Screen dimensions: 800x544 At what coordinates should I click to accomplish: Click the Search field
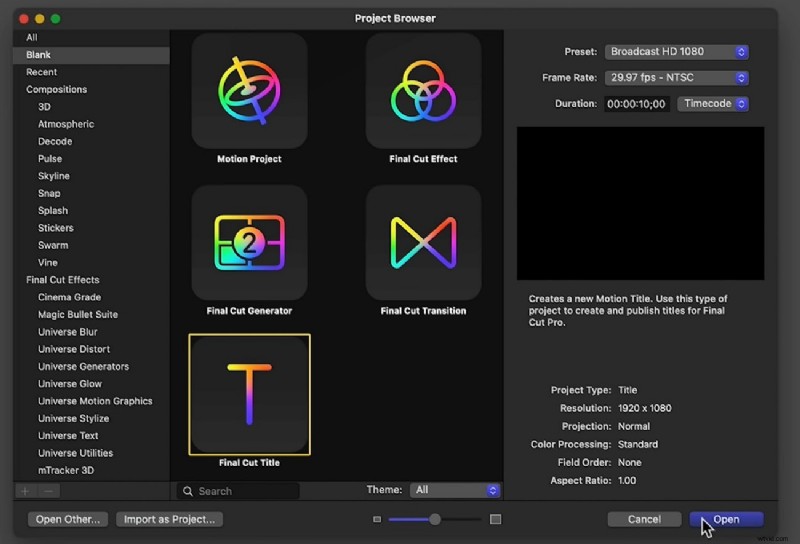point(238,491)
